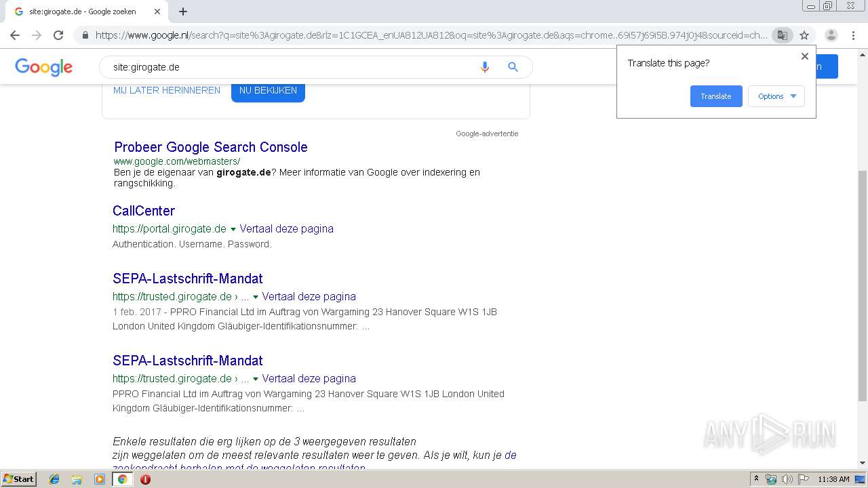The width and height of the screenshot is (868, 488).
Task: Close the Google zoeken tab
Action: click(x=157, y=12)
